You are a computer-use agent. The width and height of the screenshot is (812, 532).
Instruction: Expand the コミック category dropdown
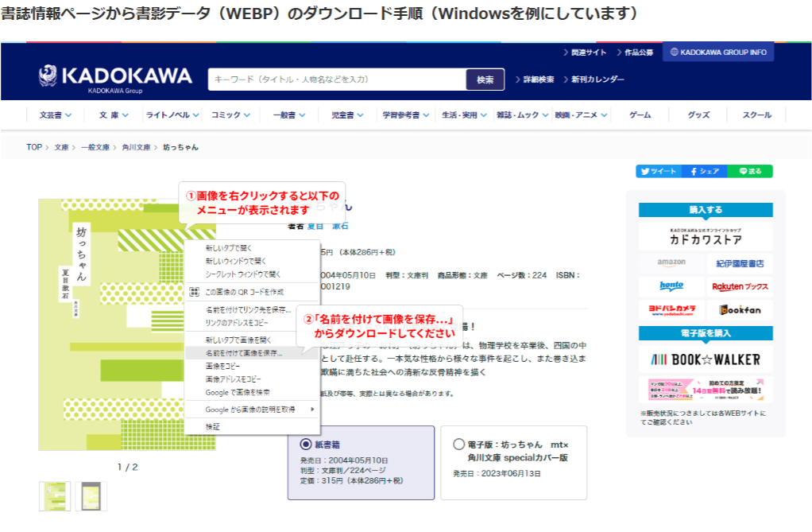(x=225, y=114)
